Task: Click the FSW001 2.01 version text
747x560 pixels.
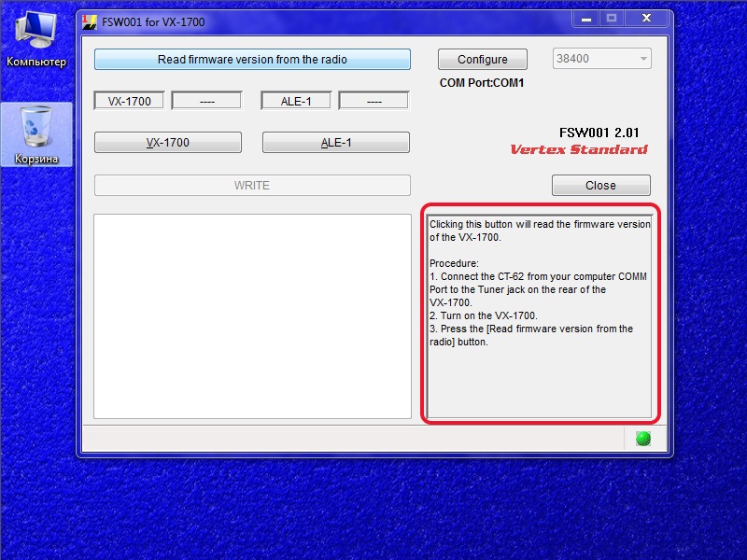Action: click(599, 133)
